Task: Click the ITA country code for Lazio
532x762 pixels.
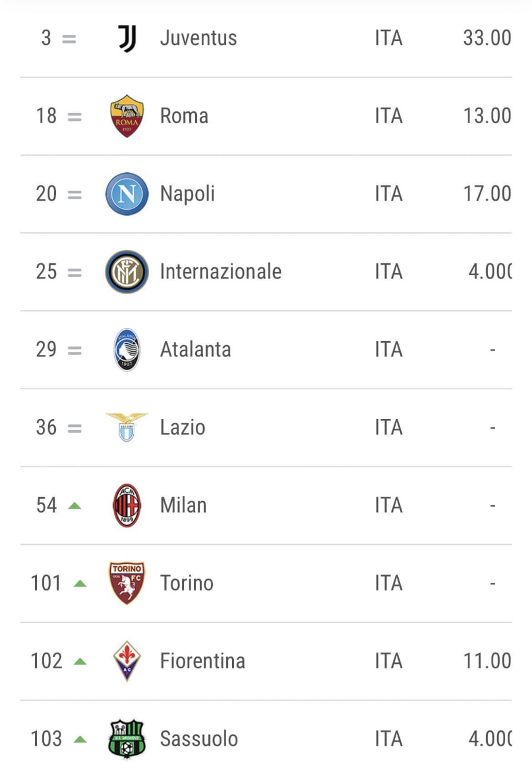Action: click(x=389, y=427)
